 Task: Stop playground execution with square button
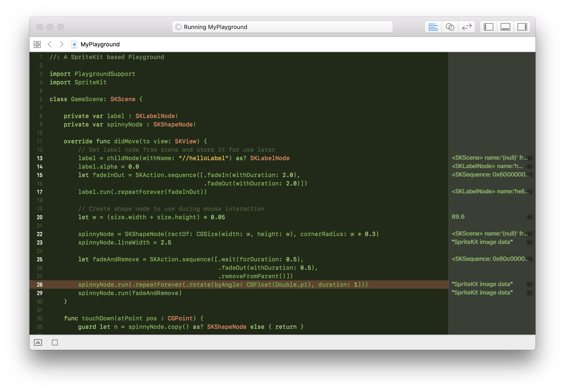[x=55, y=342]
